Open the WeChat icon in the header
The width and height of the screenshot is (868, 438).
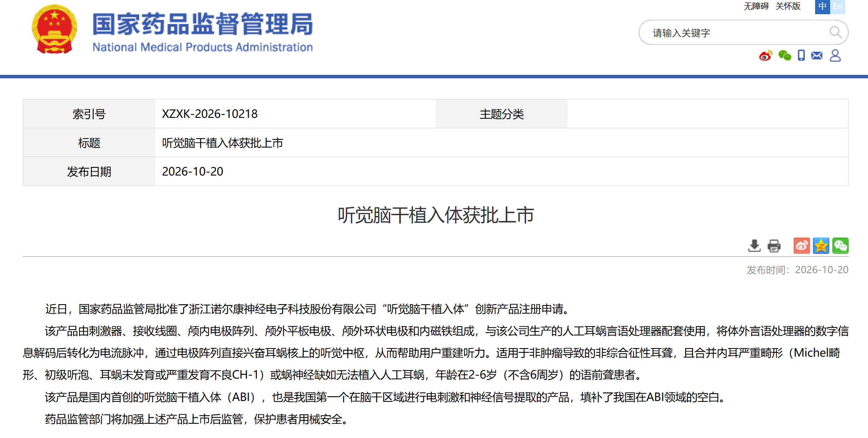click(x=785, y=56)
